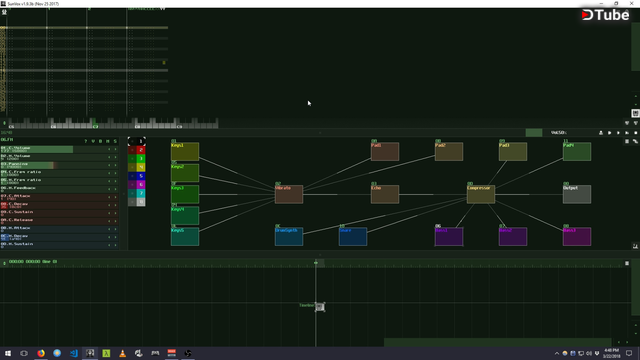The height and width of the screenshot is (360, 640).
Task: Toggle layer 1 black button
Action: pyautogui.click(x=137, y=141)
